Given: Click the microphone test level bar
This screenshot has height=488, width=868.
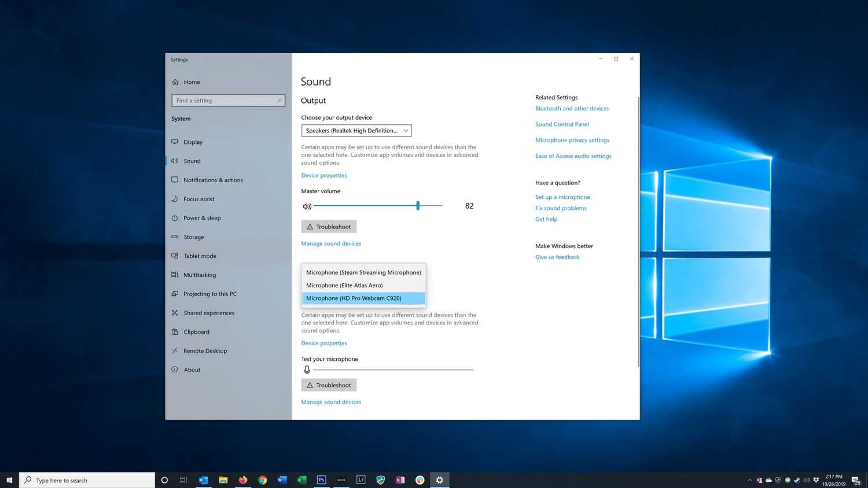Looking at the screenshot, I should coord(393,369).
